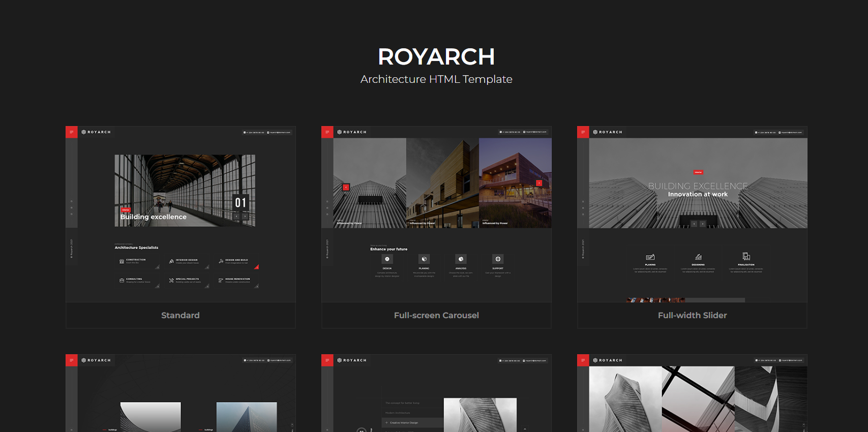Click red hamburger icon in bottom-middle preview

click(x=327, y=360)
